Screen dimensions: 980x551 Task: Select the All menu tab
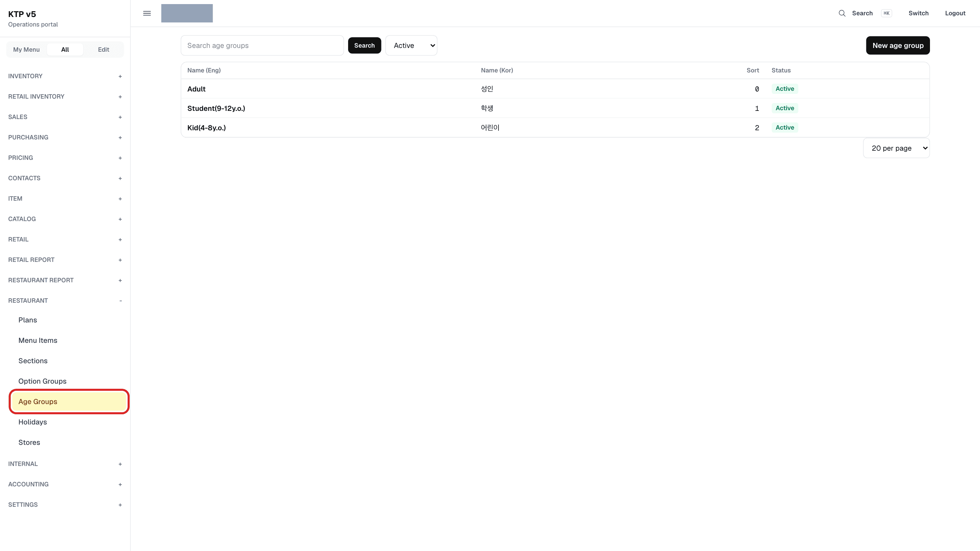pos(65,49)
